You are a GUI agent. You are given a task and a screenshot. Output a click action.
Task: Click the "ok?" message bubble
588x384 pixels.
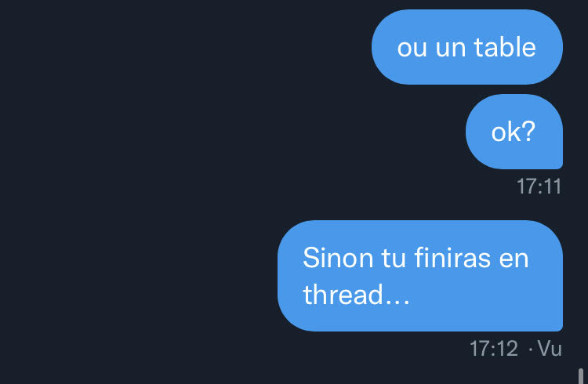click(x=514, y=132)
